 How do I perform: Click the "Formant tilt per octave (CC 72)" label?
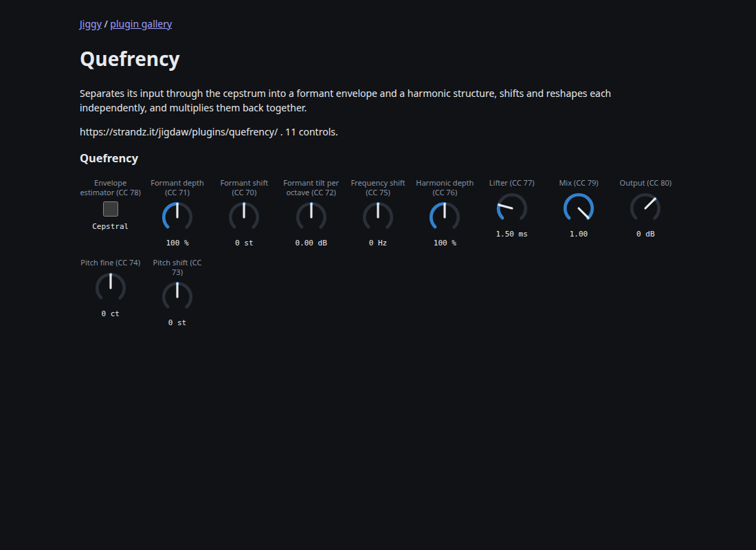click(311, 188)
